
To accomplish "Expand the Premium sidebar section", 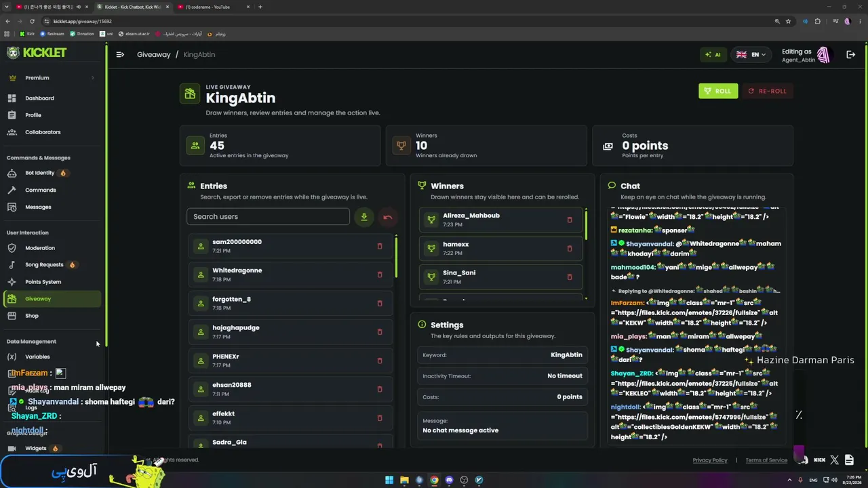I will 52,78.
